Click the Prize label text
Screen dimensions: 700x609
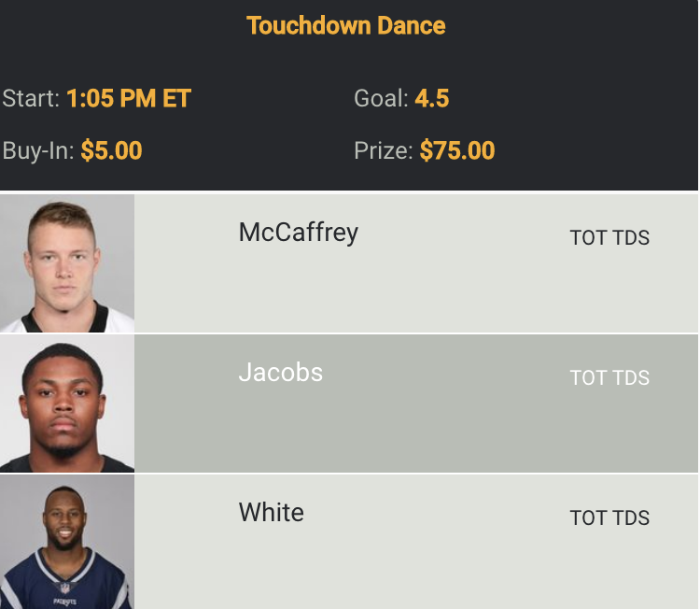pyautogui.click(x=383, y=150)
